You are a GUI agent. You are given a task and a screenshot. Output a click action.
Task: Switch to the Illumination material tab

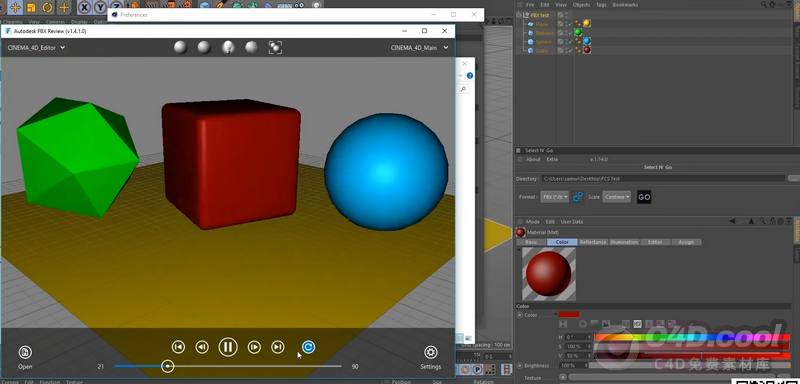point(624,242)
